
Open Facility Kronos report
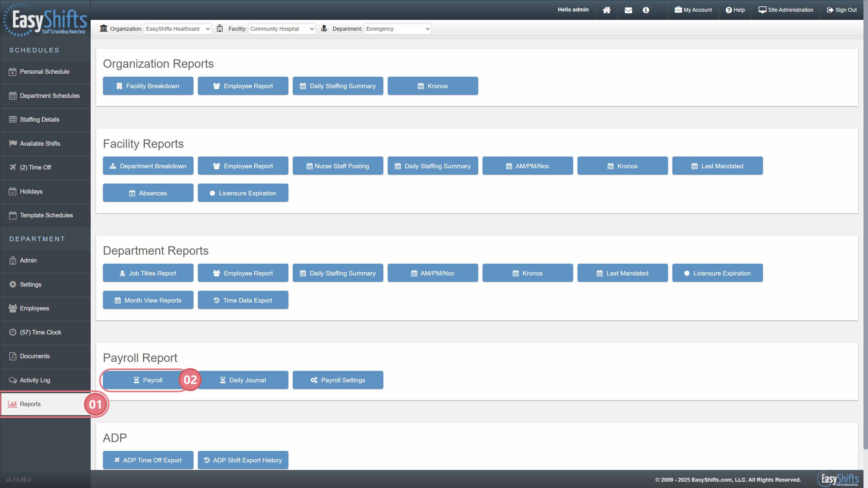(622, 166)
